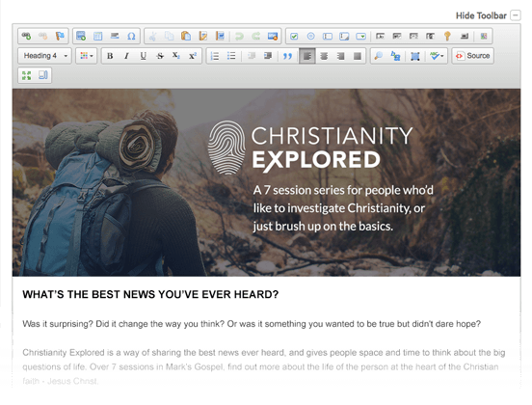Image resolution: width=532 pixels, height=405 pixels.
Task: Toggle underline formatting
Action: coord(144,56)
